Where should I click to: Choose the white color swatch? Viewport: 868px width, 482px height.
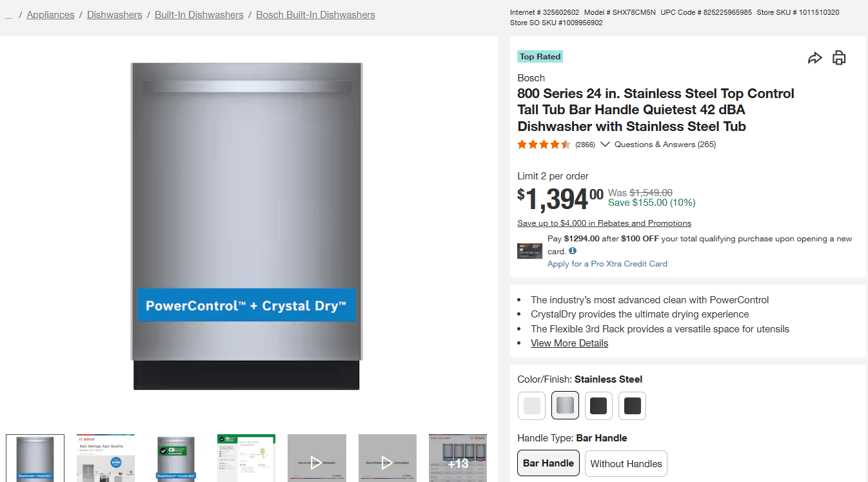click(531, 406)
